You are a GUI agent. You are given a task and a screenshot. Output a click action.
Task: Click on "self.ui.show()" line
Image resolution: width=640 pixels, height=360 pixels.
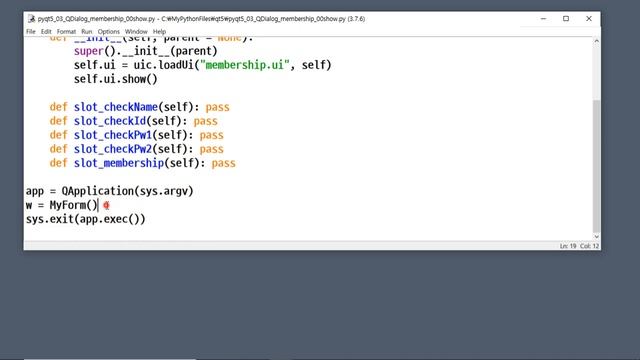click(116, 79)
